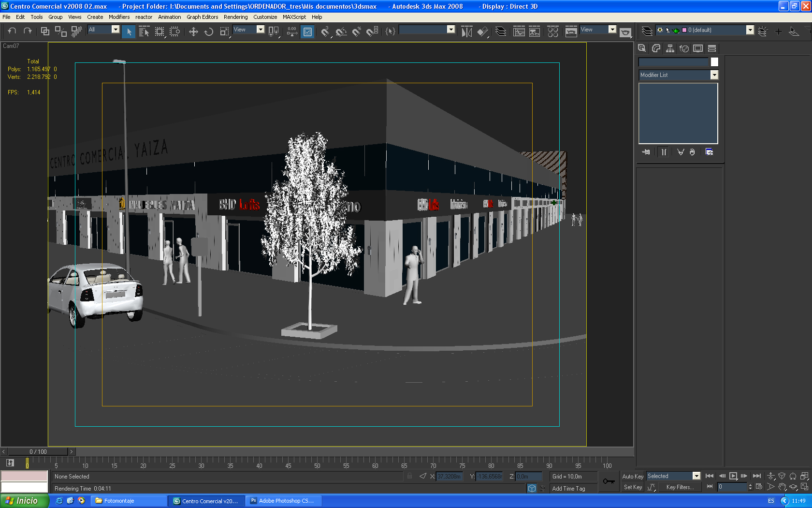Open the Rendering menu
Screen dimensions: 812x508
point(235,17)
